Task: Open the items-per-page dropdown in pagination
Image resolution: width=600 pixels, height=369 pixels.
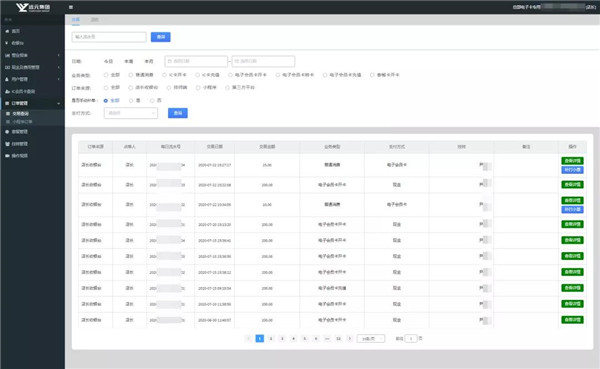Action: 370,338
